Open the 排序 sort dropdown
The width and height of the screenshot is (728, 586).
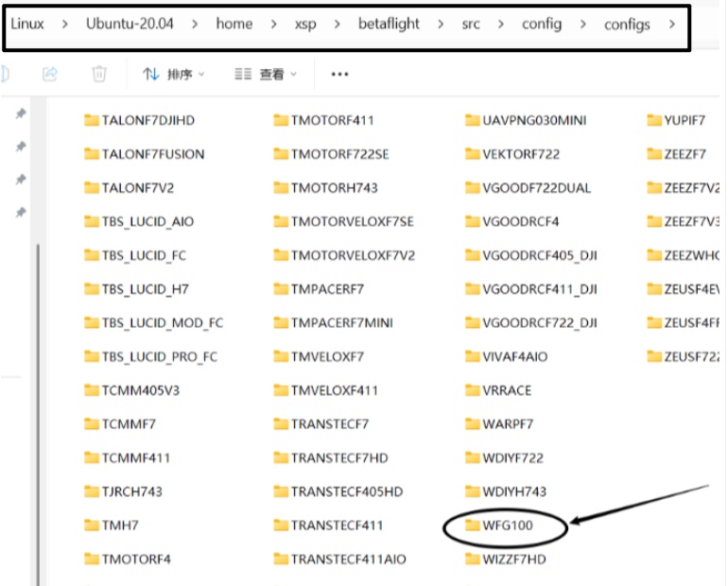pos(171,74)
